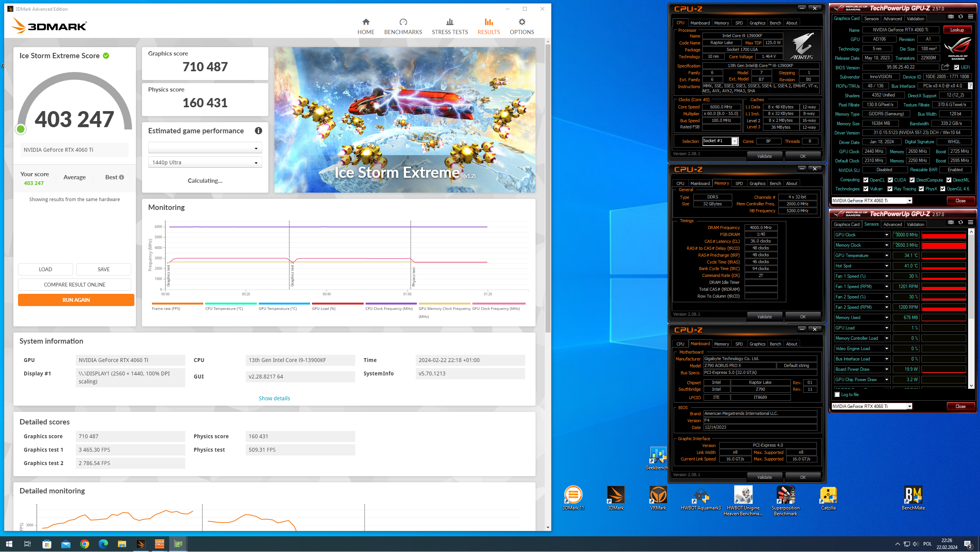Open Validation tab in GPU-Z Sensors window
The image size is (980, 552).
[x=915, y=224]
